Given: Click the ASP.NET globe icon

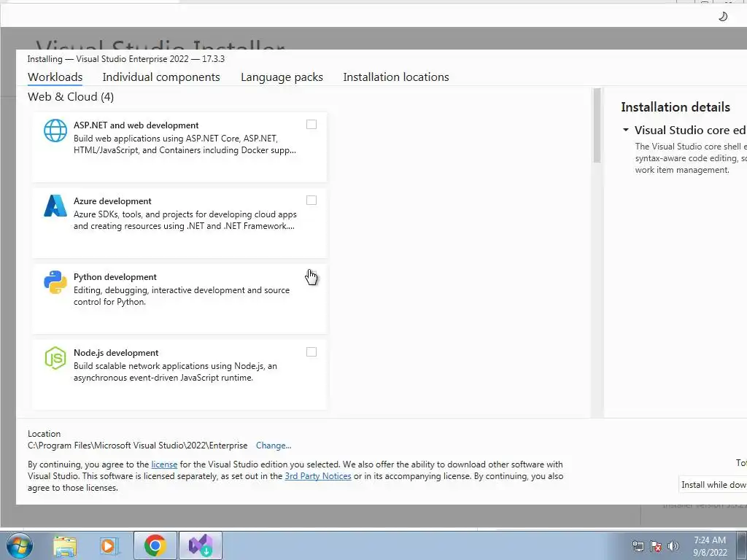Looking at the screenshot, I should [x=55, y=131].
